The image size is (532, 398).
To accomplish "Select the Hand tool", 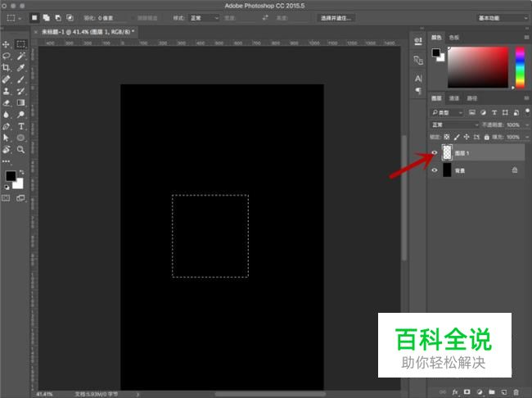I will 6,149.
